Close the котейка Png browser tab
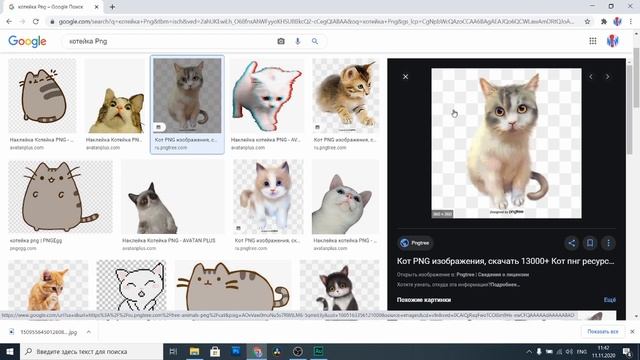The height and width of the screenshot is (360, 640). (x=97, y=7)
